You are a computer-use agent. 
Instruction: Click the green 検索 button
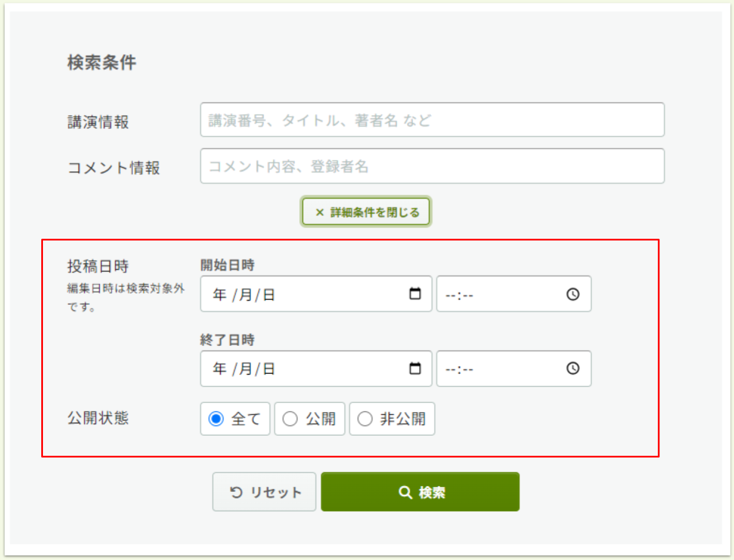[x=420, y=492]
